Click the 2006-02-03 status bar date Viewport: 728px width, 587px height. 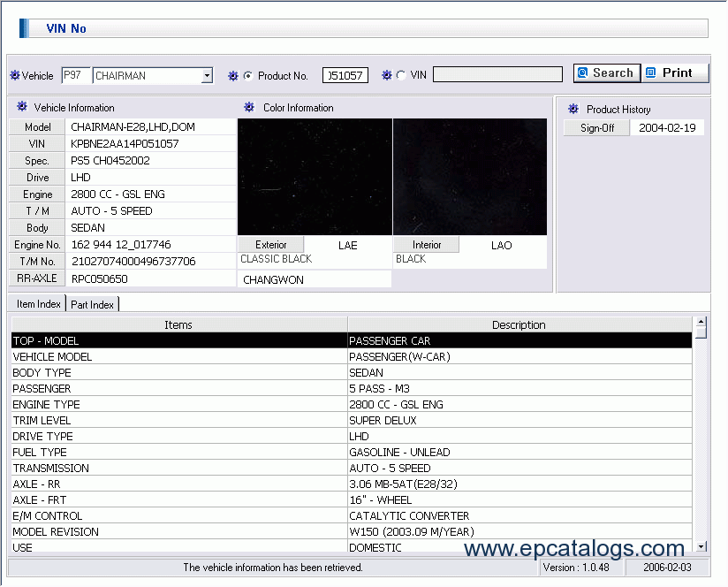click(x=667, y=567)
